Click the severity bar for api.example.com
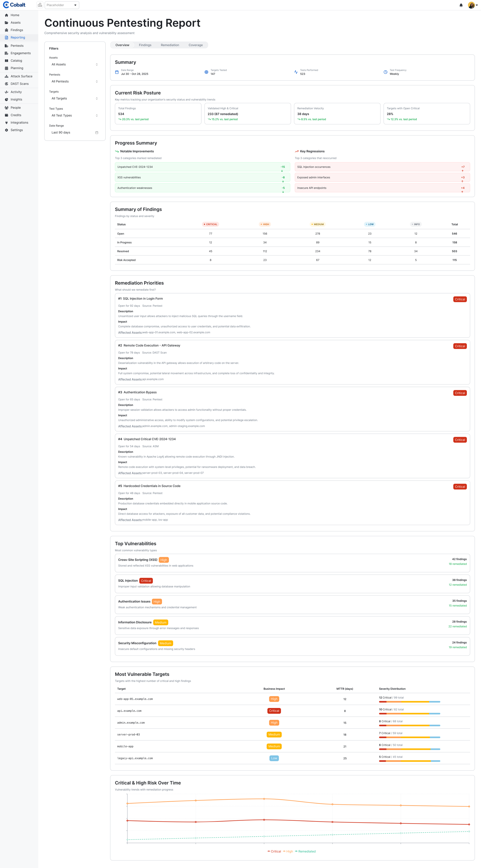 [410, 714]
